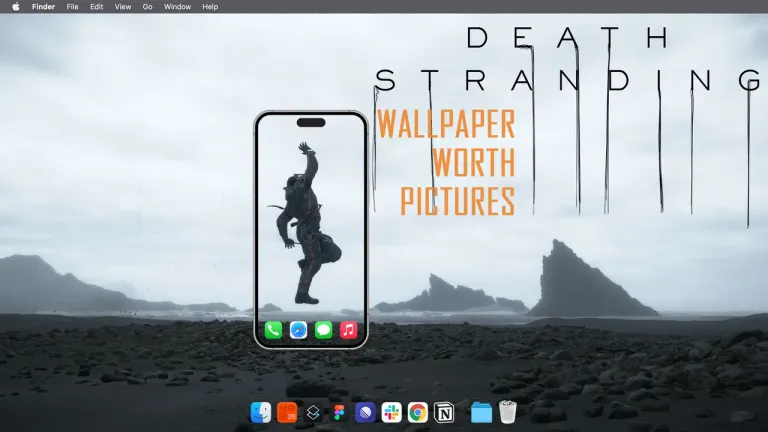Click the "WALLPAPER" orange text

[446, 124]
